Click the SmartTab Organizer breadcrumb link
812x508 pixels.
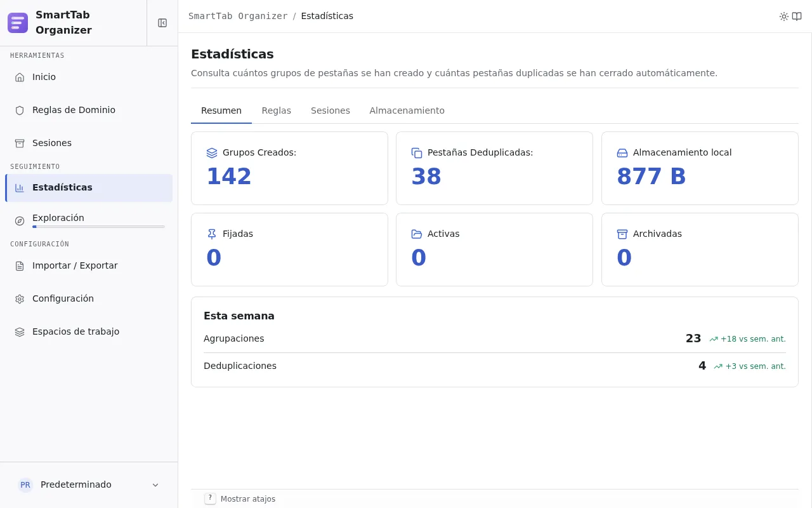[238, 16]
